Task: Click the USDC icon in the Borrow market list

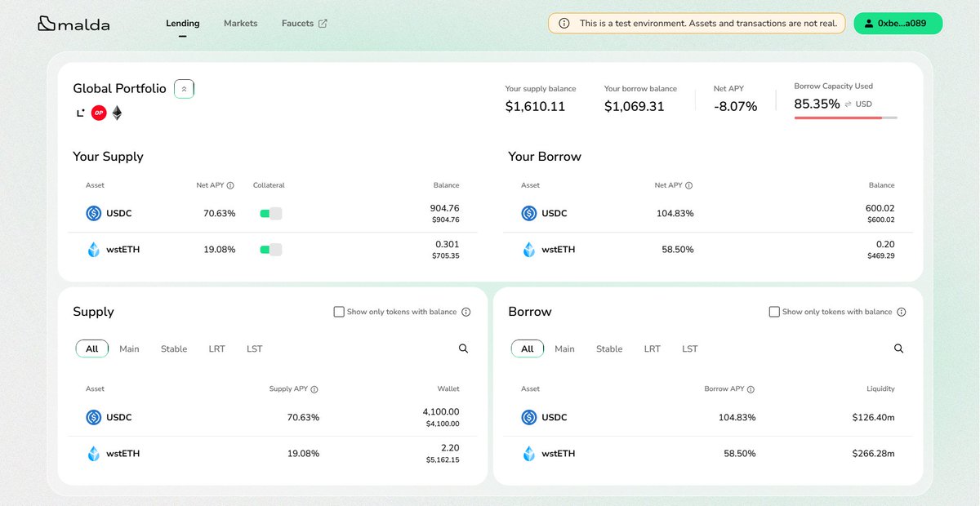Action: [529, 417]
